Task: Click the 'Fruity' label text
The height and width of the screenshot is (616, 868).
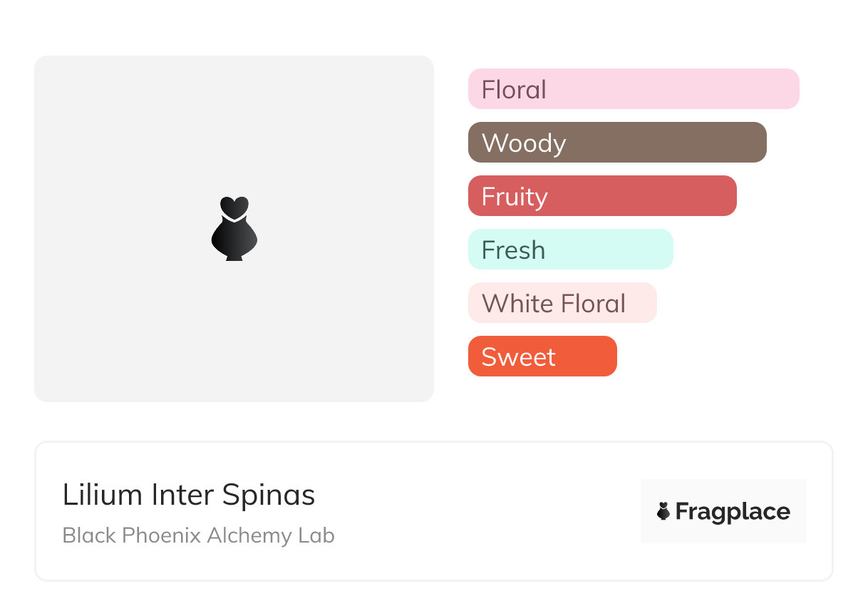Action: pos(515,197)
